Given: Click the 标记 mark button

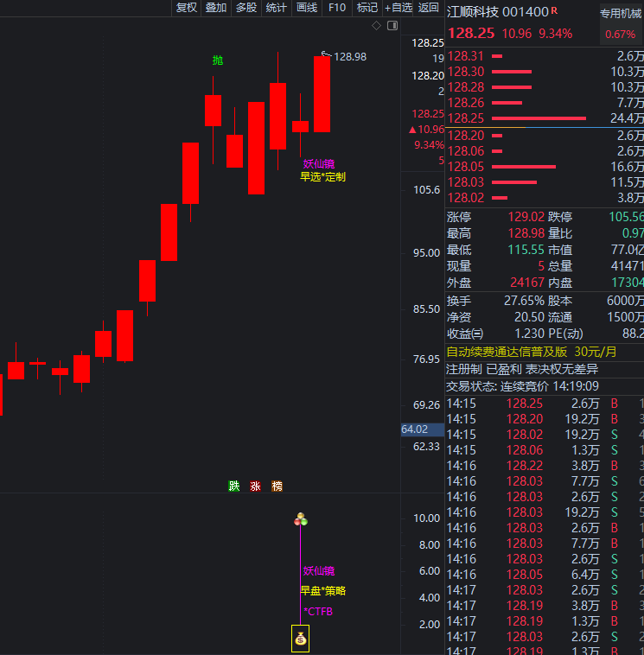Looking at the screenshot, I should [367, 8].
